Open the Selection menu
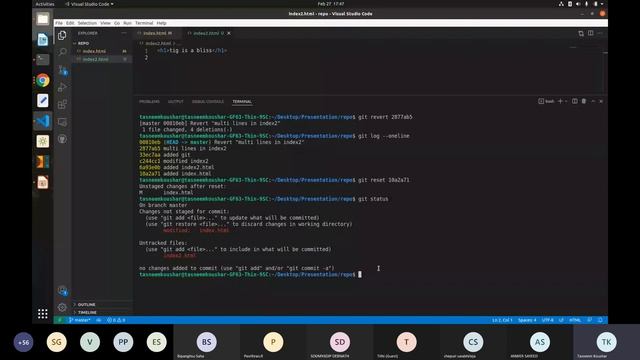Viewport: 640px width, 360px height. 87,23
